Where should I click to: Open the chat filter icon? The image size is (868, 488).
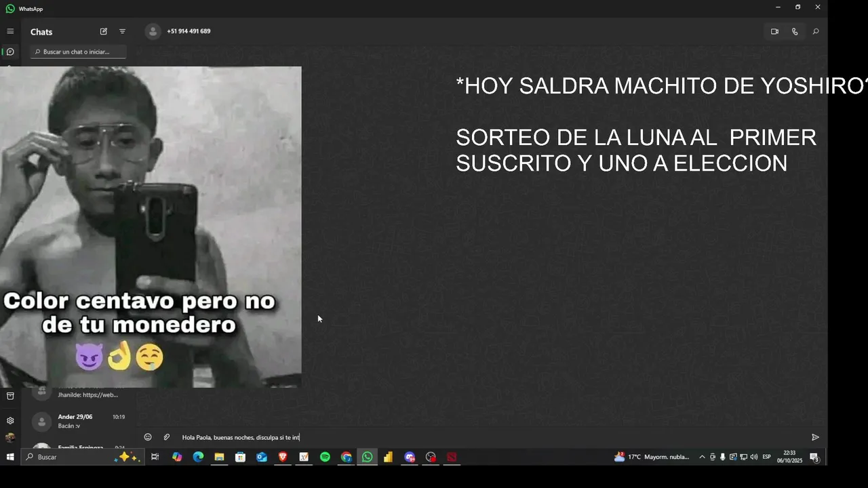click(123, 31)
